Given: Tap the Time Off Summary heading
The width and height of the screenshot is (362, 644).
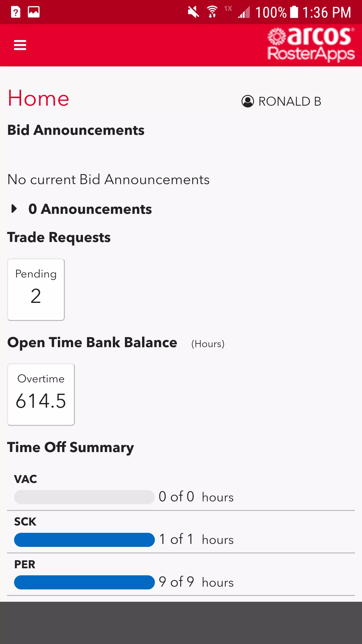Looking at the screenshot, I should click(x=71, y=448).
